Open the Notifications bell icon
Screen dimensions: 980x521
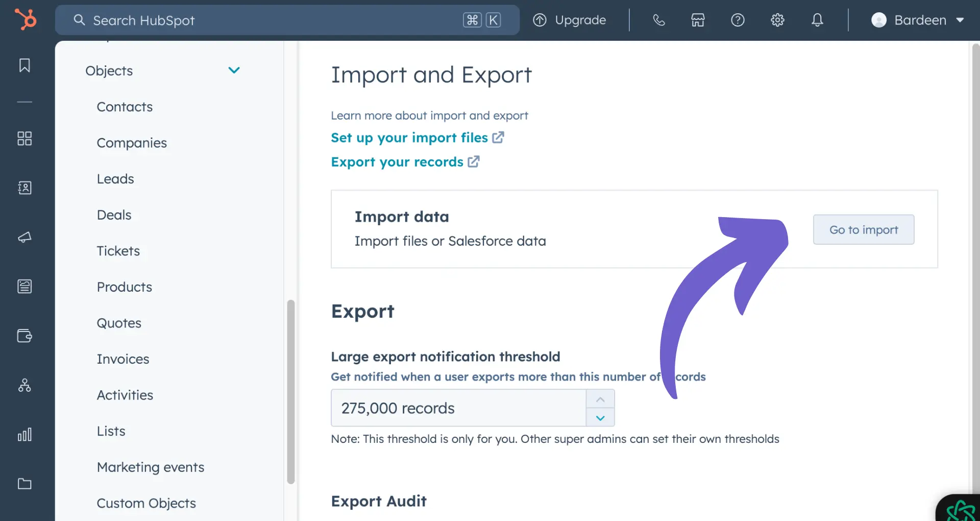point(817,20)
